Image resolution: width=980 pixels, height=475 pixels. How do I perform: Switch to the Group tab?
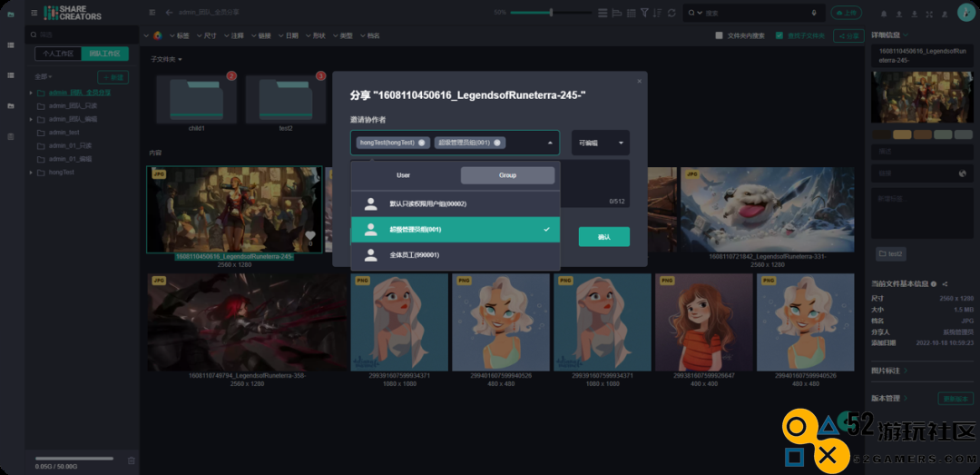point(507,175)
